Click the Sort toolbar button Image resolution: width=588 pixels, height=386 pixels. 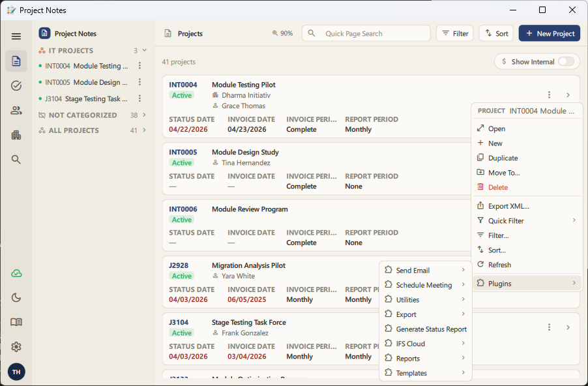[496, 33]
